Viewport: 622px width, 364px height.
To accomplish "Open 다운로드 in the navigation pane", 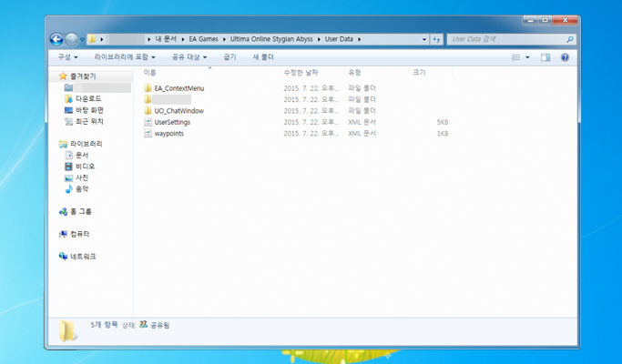I will pyautogui.click(x=88, y=98).
